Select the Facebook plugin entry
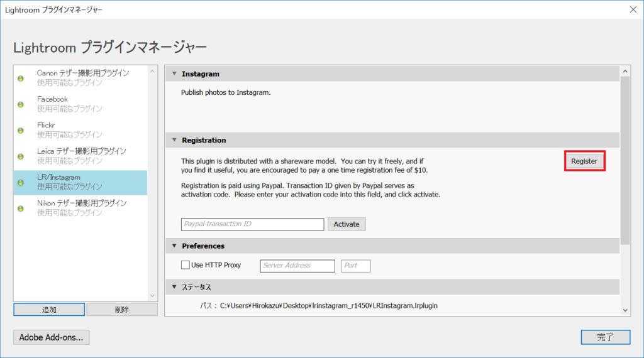The image size is (644, 358). coord(80,104)
